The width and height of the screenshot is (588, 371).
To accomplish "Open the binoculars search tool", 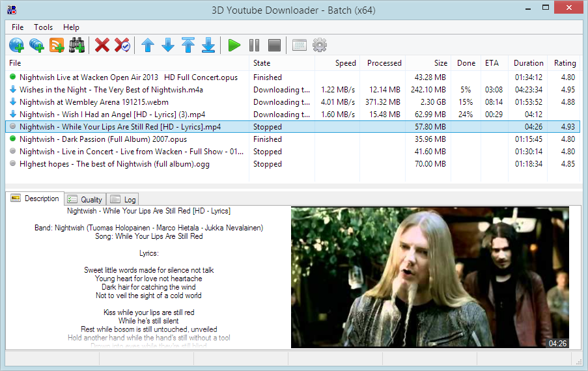I will click(77, 45).
